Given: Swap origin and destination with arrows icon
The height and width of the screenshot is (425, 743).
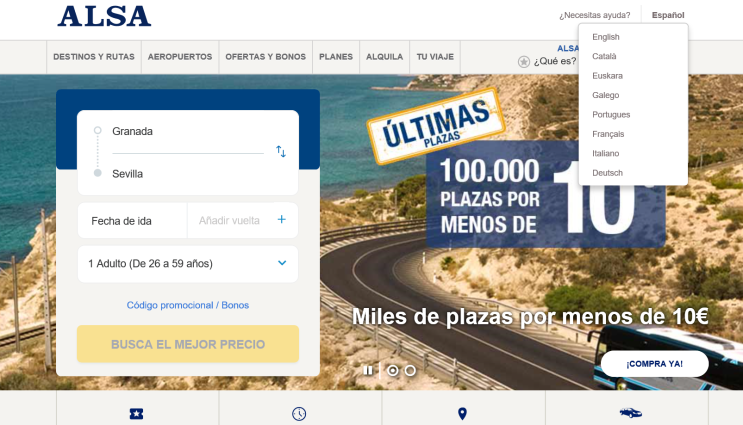Looking at the screenshot, I should pos(281,151).
